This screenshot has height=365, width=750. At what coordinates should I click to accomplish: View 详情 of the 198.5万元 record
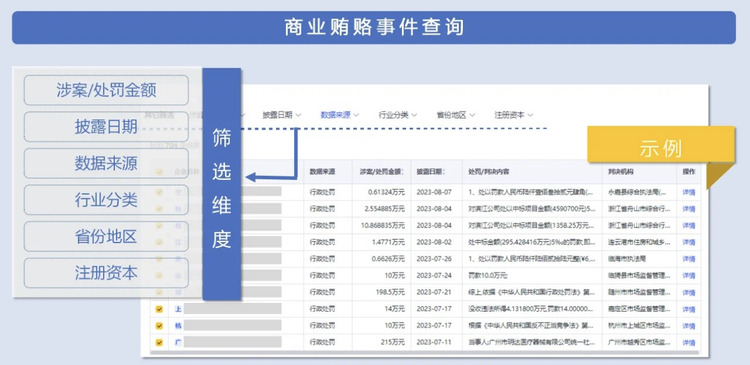[x=688, y=292]
